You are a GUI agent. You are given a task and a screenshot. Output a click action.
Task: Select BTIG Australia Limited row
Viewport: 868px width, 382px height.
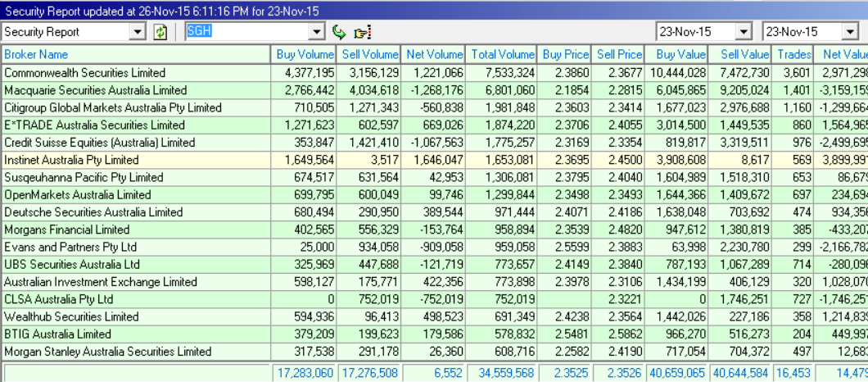point(434,334)
